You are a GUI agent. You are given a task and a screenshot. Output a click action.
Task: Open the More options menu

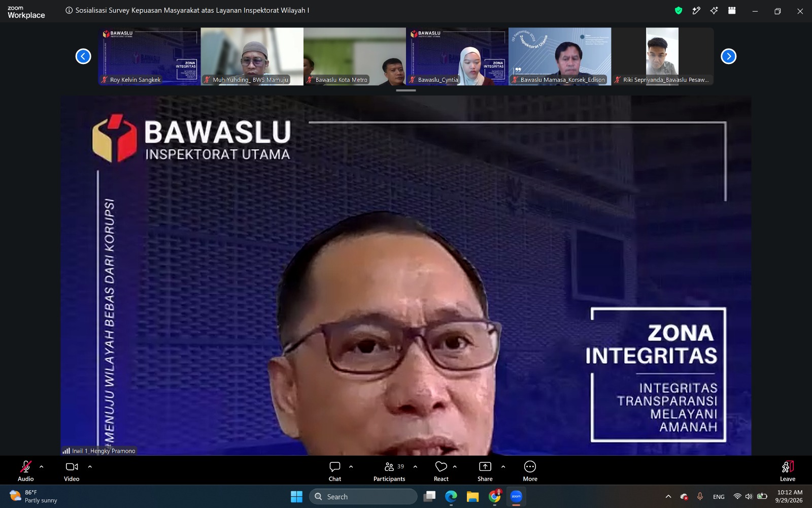(530, 470)
